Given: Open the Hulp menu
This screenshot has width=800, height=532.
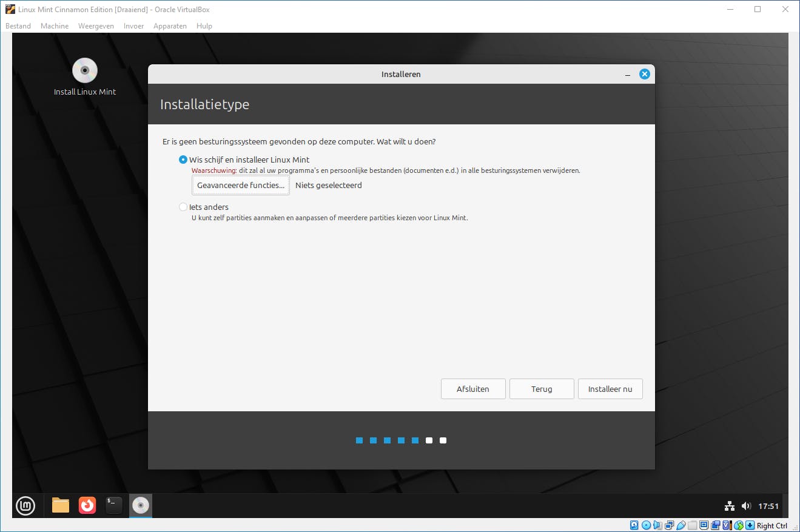Looking at the screenshot, I should (204, 26).
